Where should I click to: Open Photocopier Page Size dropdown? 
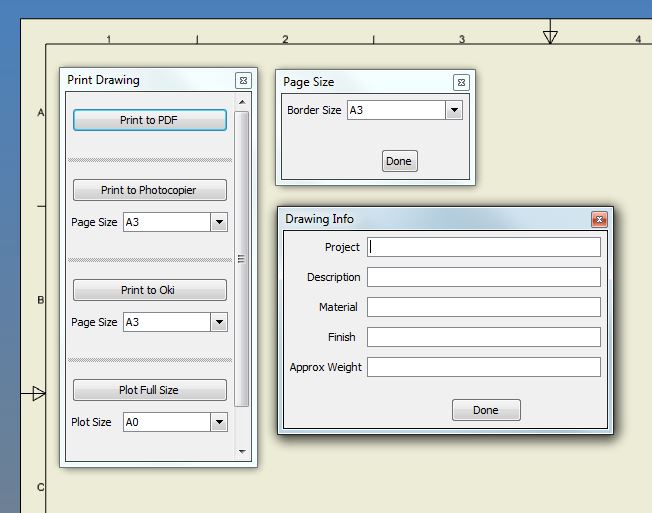point(219,222)
